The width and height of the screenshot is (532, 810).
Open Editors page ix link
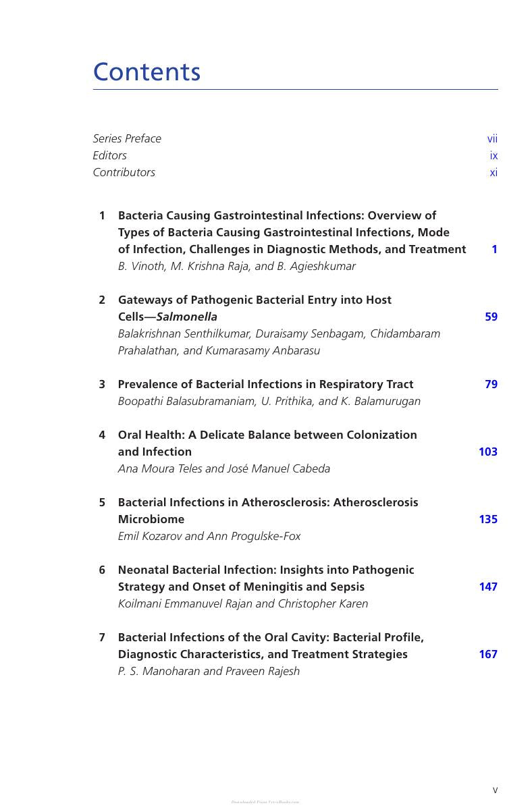[x=494, y=155]
